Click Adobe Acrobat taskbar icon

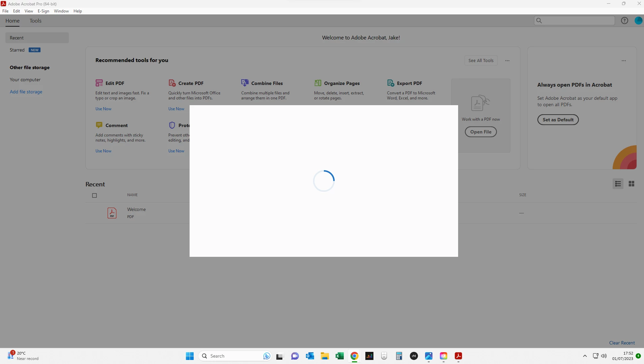pyautogui.click(x=458, y=356)
